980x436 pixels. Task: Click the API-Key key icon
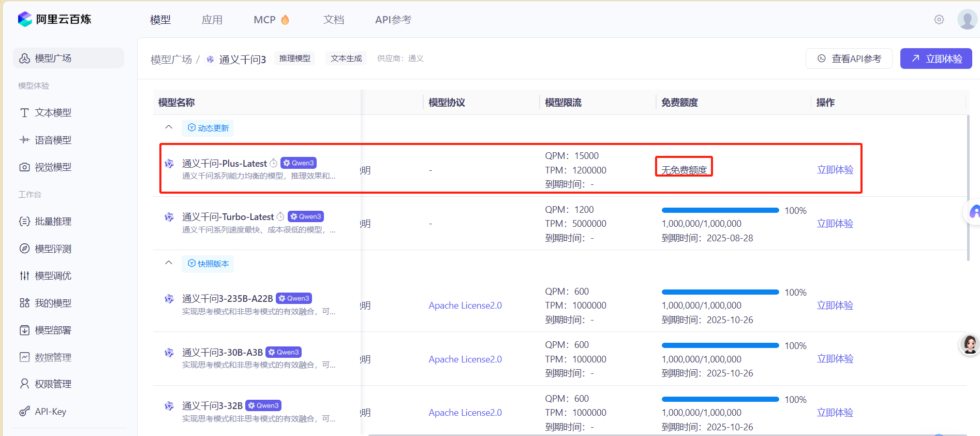[24, 412]
